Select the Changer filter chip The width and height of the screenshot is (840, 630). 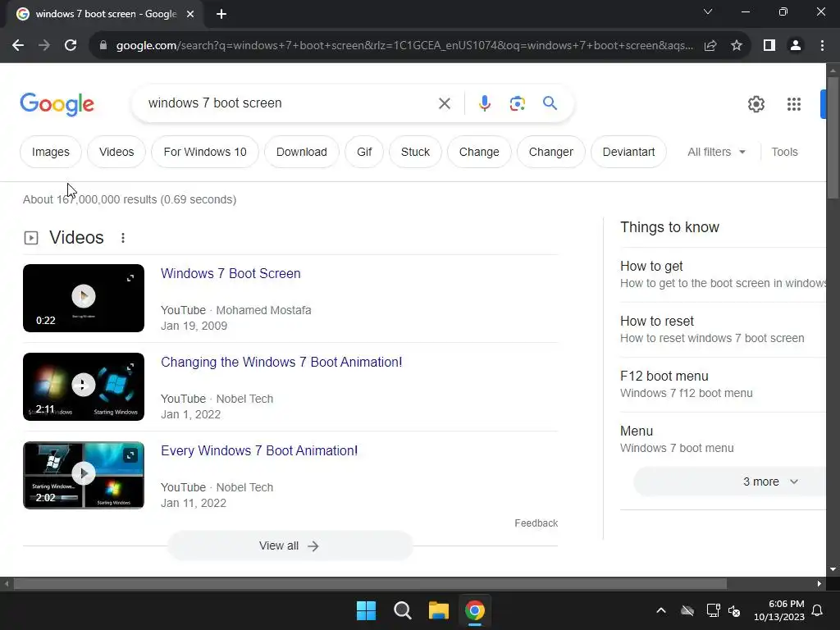pos(550,152)
